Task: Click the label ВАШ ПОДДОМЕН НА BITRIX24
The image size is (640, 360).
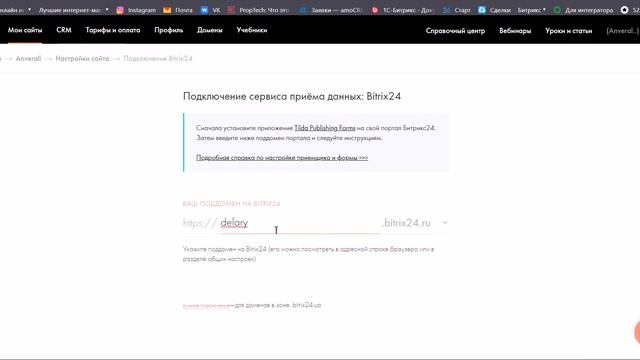Action: point(231,204)
